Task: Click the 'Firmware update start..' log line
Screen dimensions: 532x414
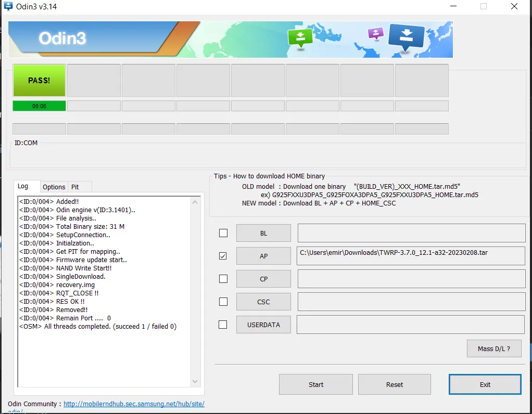Action: click(x=73, y=260)
